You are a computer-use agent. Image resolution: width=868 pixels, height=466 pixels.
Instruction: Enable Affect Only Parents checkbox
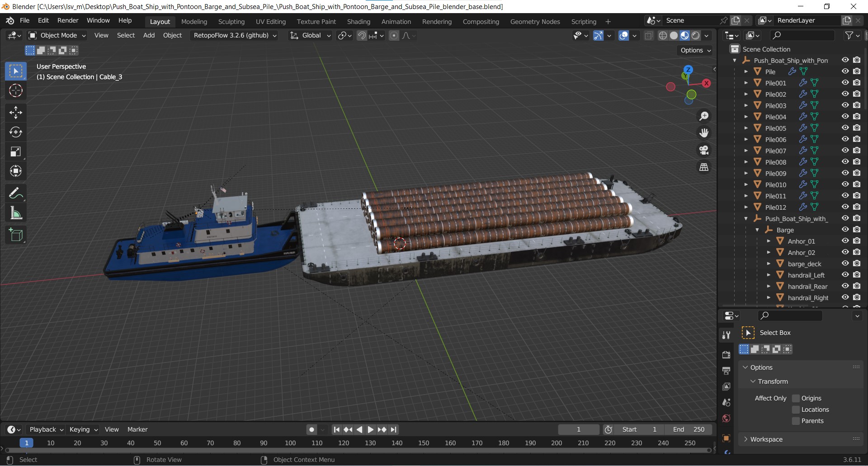796,421
